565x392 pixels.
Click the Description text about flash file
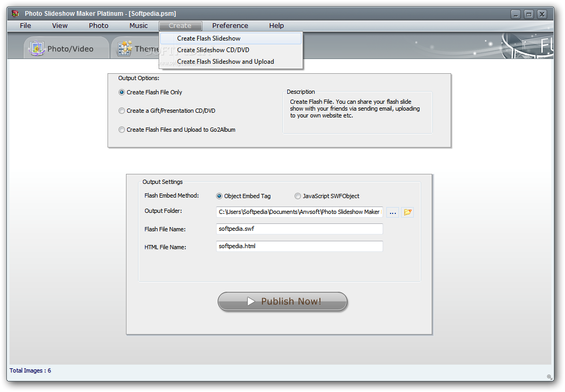coord(355,109)
